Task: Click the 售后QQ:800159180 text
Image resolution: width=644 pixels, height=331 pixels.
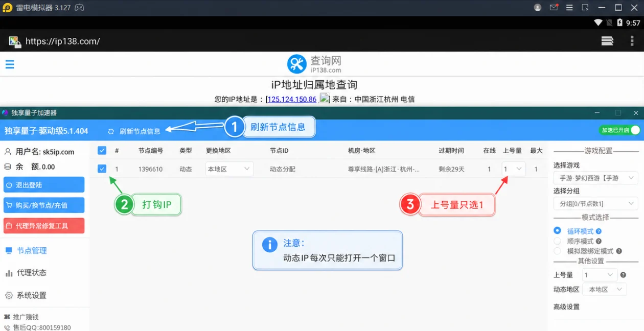Action: point(41,327)
